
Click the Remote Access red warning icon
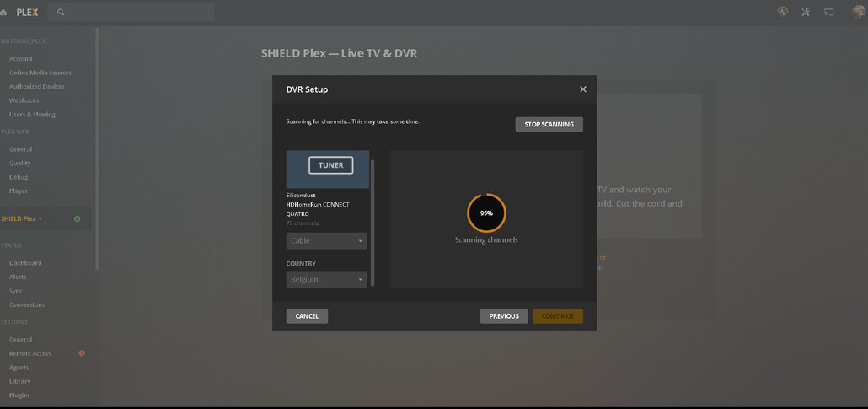click(82, 353)
